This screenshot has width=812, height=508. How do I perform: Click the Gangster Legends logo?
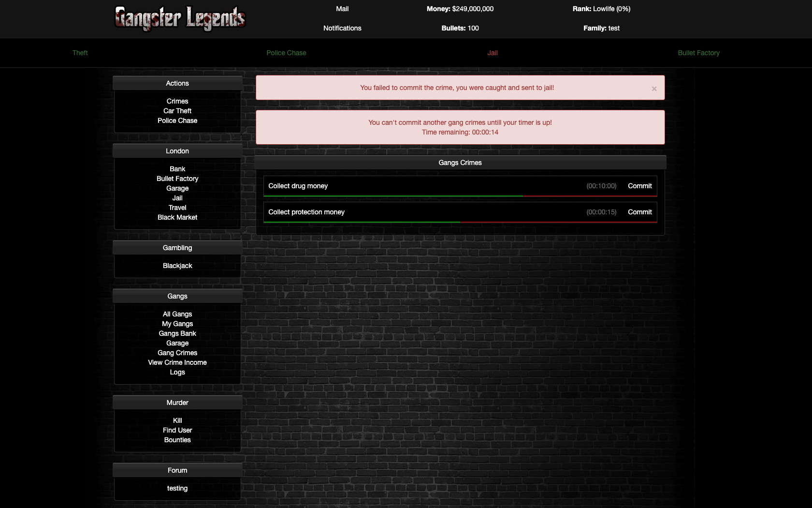tap(180, 18)
